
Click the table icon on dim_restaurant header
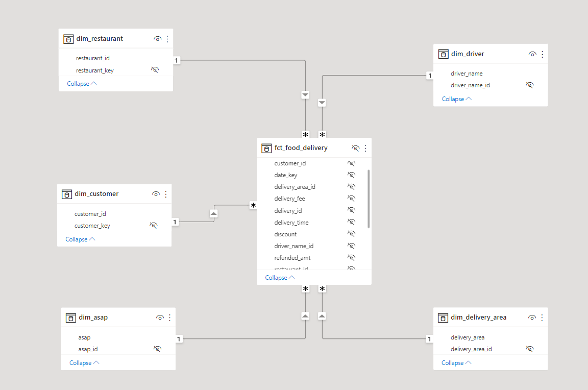click(x=68, y=39)
